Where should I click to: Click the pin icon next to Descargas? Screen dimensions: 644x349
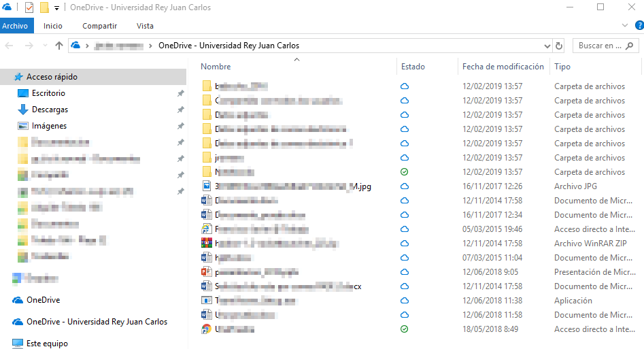click(180, 110)
